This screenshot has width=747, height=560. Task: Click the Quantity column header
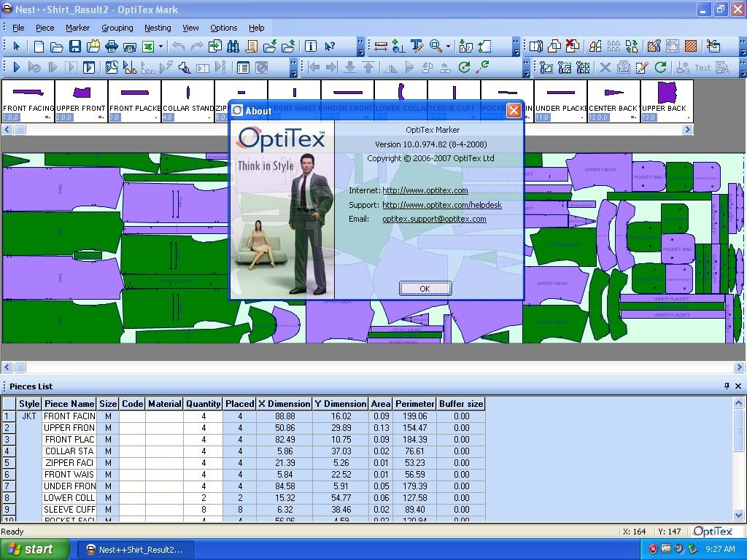point(204,404)
